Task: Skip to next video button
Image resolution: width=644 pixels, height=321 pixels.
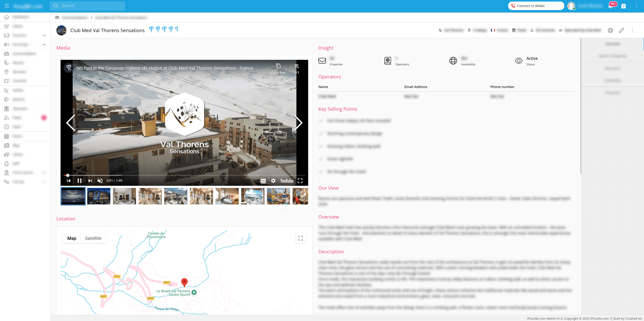Action: click(90, 181)
